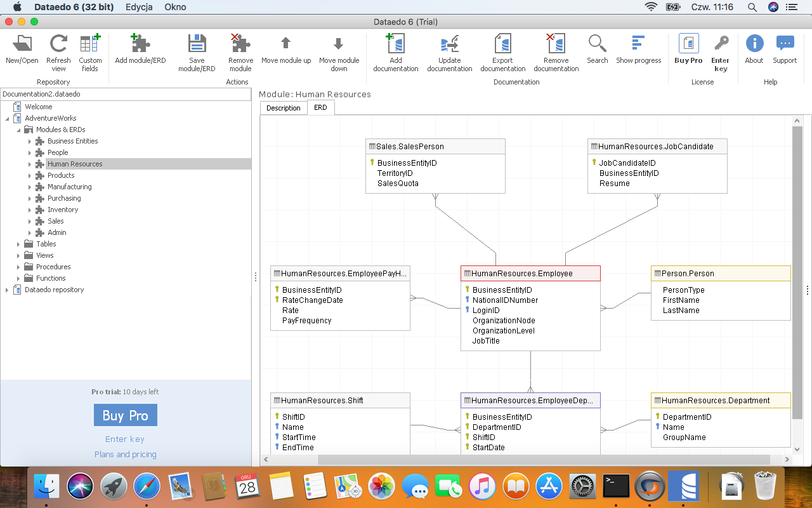Click the Add documentation icon
The image size is (812, 508).
[x=395, y=51]
